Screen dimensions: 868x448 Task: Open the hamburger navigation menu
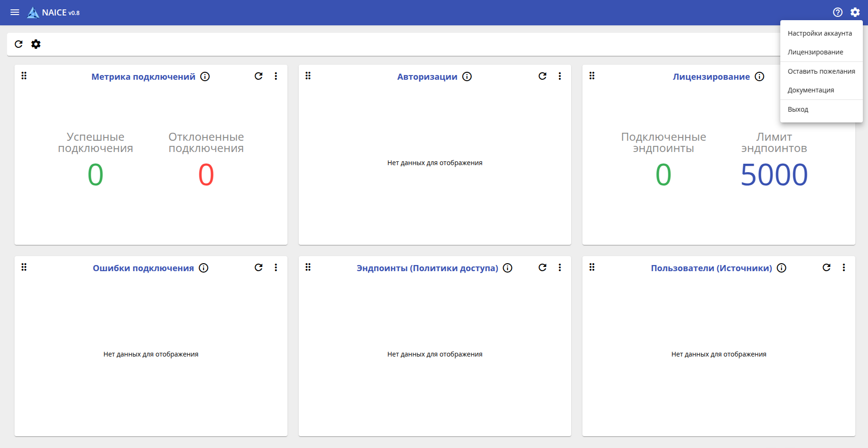(x=15, y=12)
